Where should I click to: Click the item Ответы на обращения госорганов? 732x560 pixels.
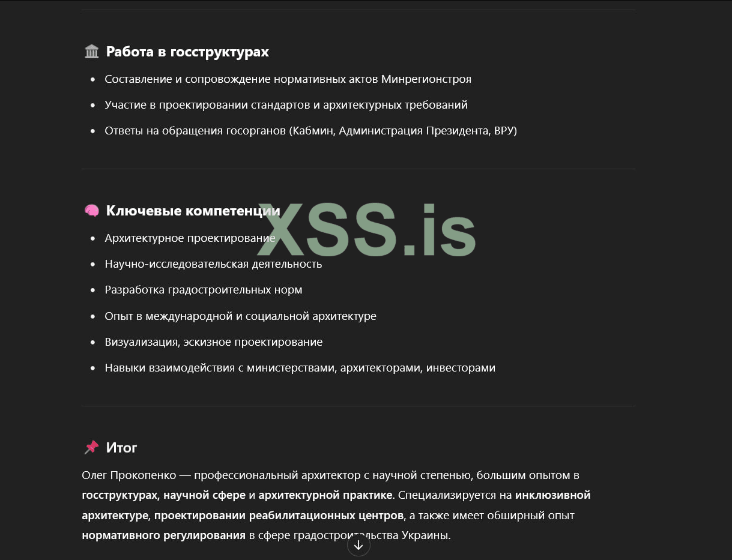[x=310, y=131]
